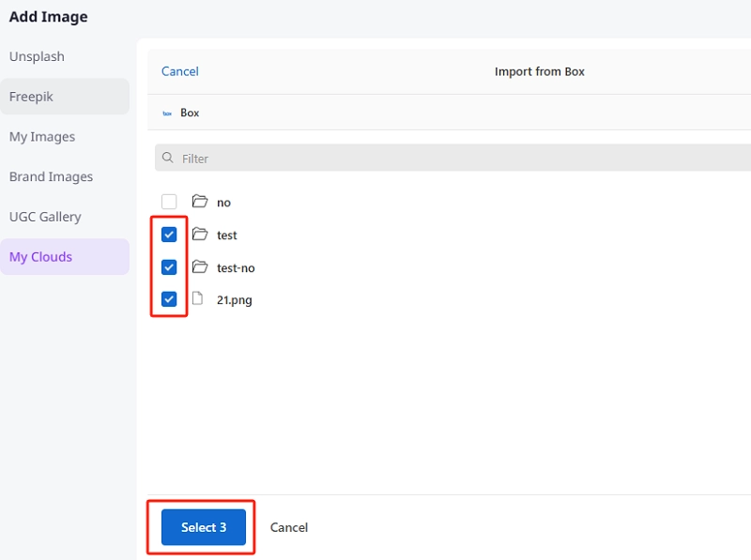Select the My Clouds sidebar item
751x560 pixels.
pos(41,256)
